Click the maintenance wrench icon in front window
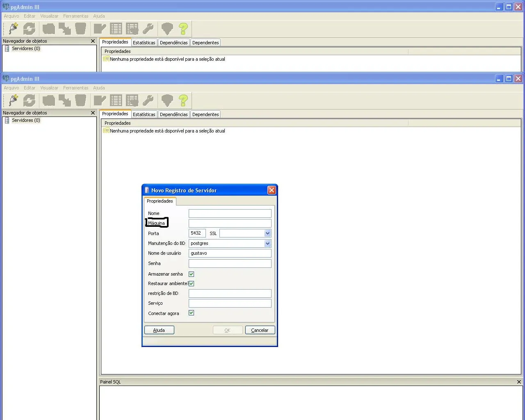The image size is (525, 420). tap(148, 100)
